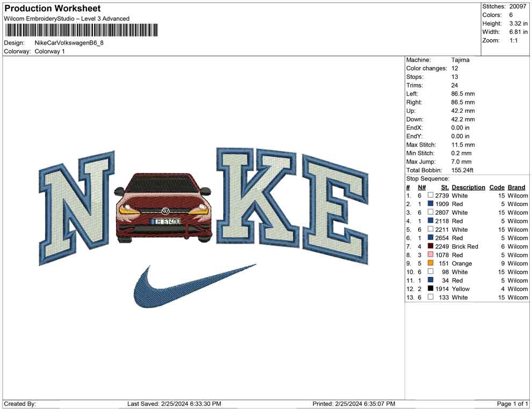Pick the pink swatch next to 1078 Red

[430, 254]
